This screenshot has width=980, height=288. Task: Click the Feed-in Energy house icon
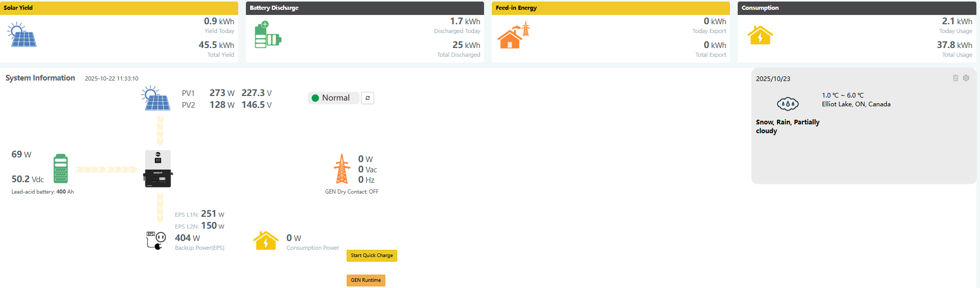coord(513,36)
